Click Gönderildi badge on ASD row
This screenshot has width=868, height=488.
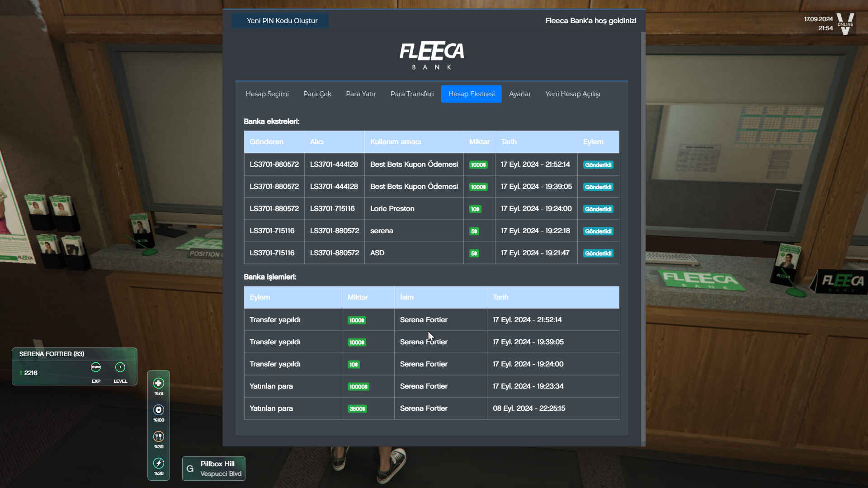(x=598, y=253)
